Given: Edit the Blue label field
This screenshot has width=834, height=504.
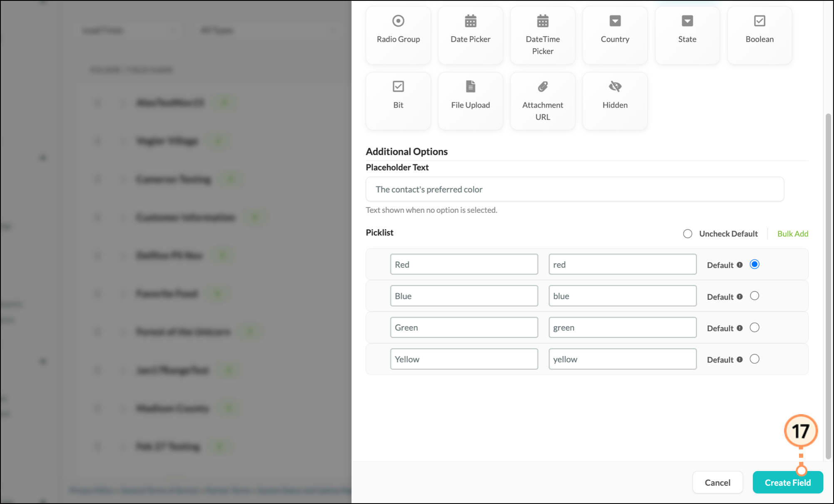Looking at the screenshot, I should tap(464, 296).
